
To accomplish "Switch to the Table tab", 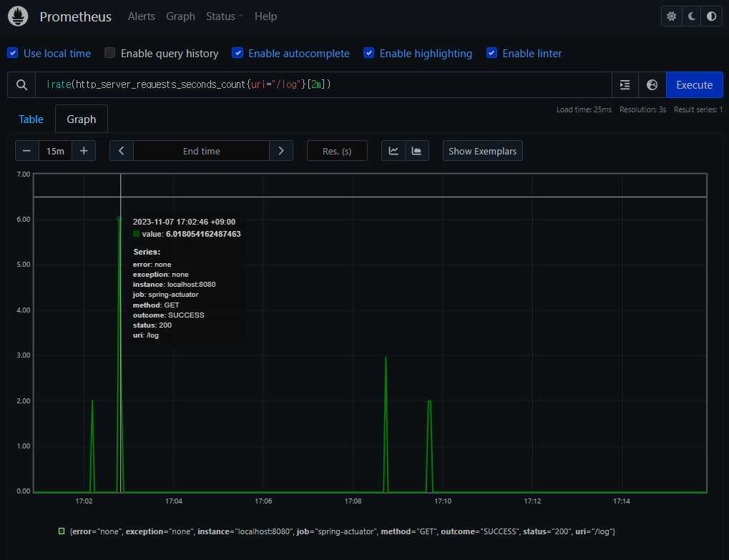I will click(31, 119).
